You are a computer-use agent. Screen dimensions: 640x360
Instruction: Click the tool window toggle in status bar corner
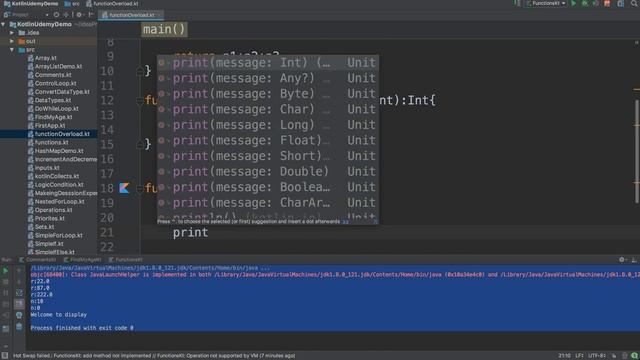tap(4, 356)
